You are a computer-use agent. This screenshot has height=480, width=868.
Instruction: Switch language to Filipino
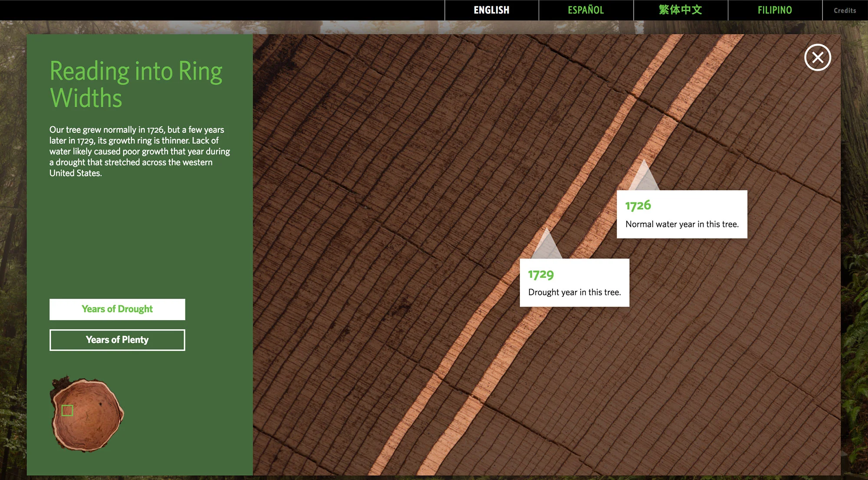click(x=775, y=10)
